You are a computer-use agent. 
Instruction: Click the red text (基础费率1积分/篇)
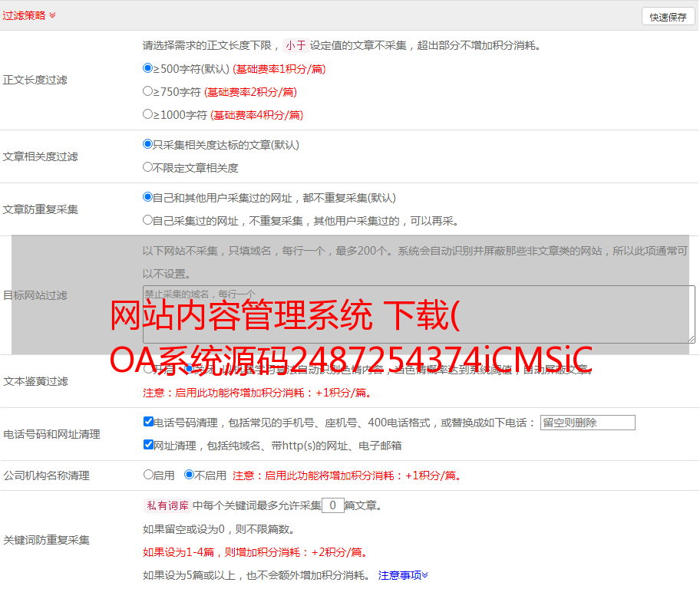click(x=279, y=69)
